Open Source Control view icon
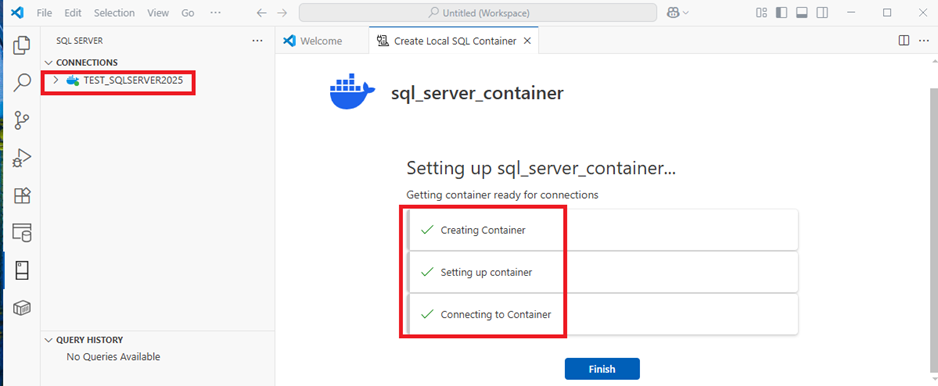This screenshot has height=386, width=938. [22, 120]
